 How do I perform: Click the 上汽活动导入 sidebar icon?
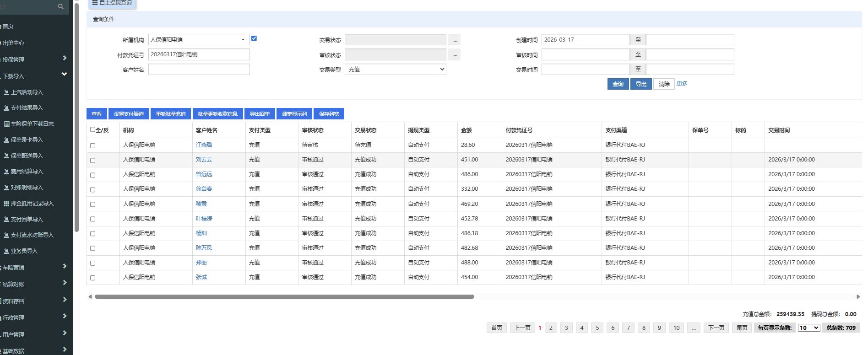(6, 92)
